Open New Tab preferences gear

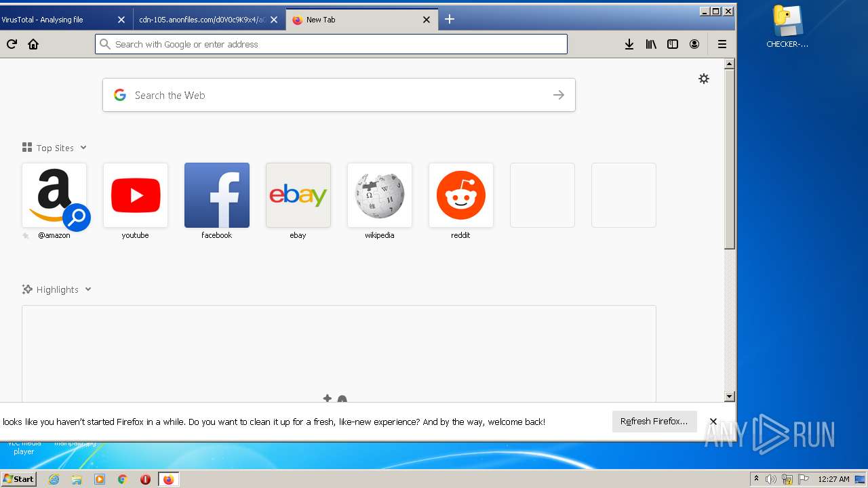pos(704,79)
